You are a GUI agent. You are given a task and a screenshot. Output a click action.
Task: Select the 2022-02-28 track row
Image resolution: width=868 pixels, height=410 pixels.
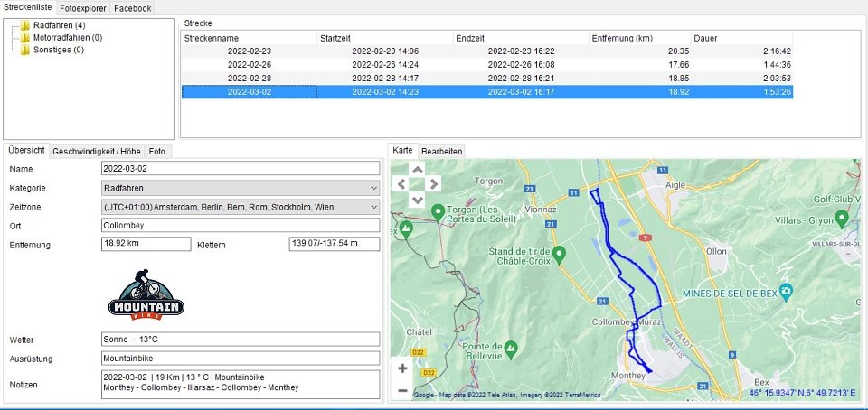[487, 79]
